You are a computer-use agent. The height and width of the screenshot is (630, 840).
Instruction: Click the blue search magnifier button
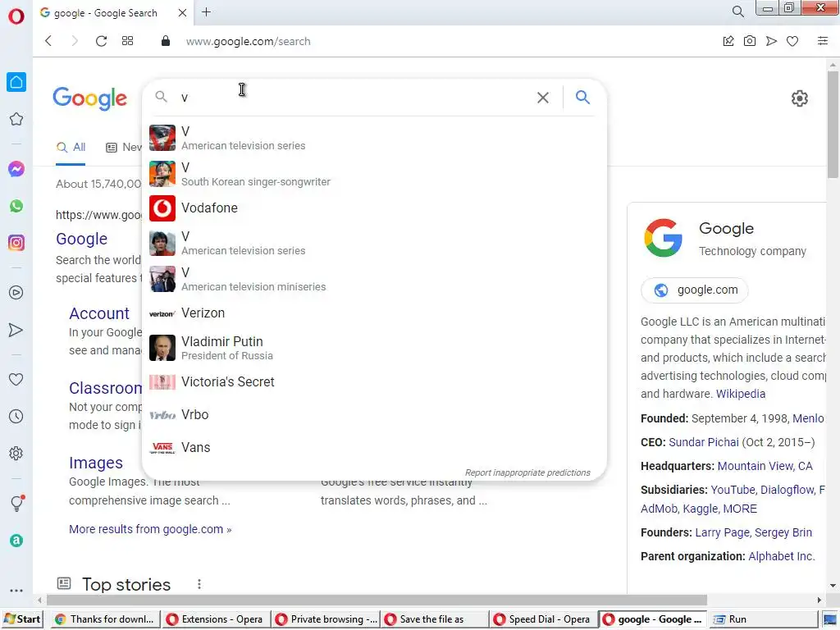click(583, 97)
